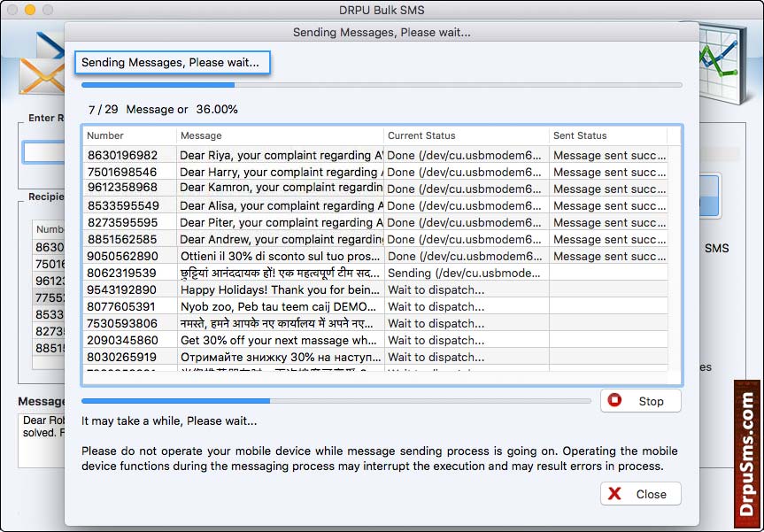This screenshot has height=532, width=764.
Task: Select the row with number 2090345860
Action: click(x=375, y=340)
